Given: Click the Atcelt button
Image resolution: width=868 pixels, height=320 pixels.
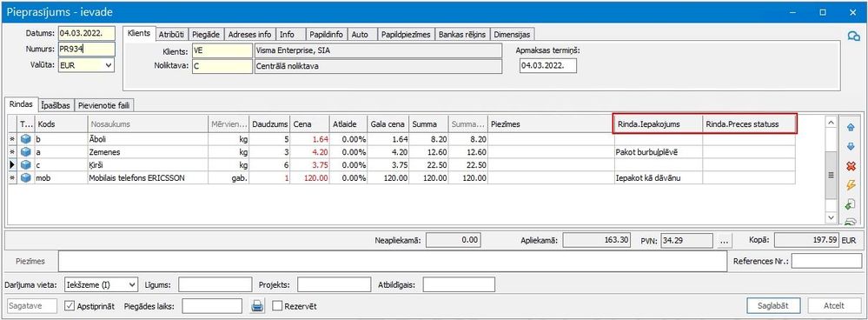Looking at the screenshot, I should point(833,305).
